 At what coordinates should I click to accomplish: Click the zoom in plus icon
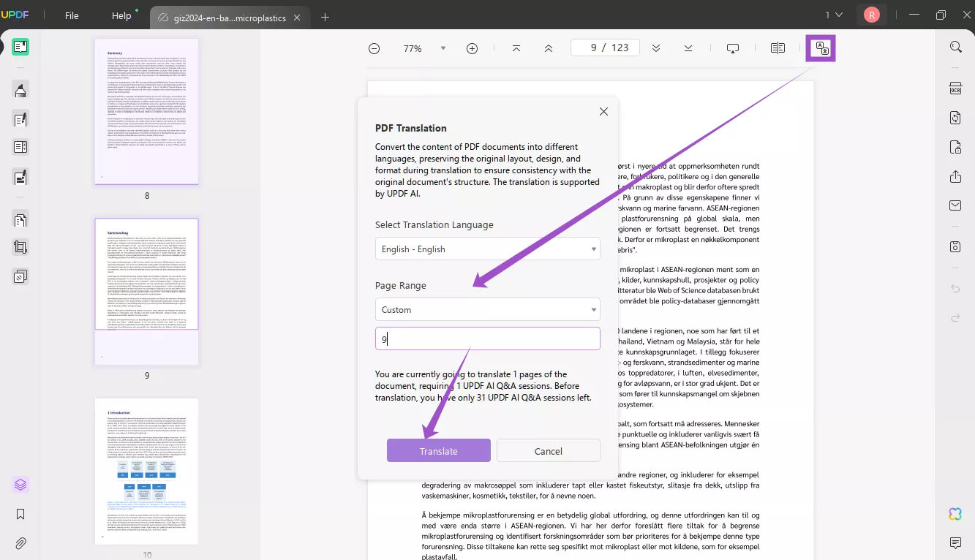tap(472, 48)
